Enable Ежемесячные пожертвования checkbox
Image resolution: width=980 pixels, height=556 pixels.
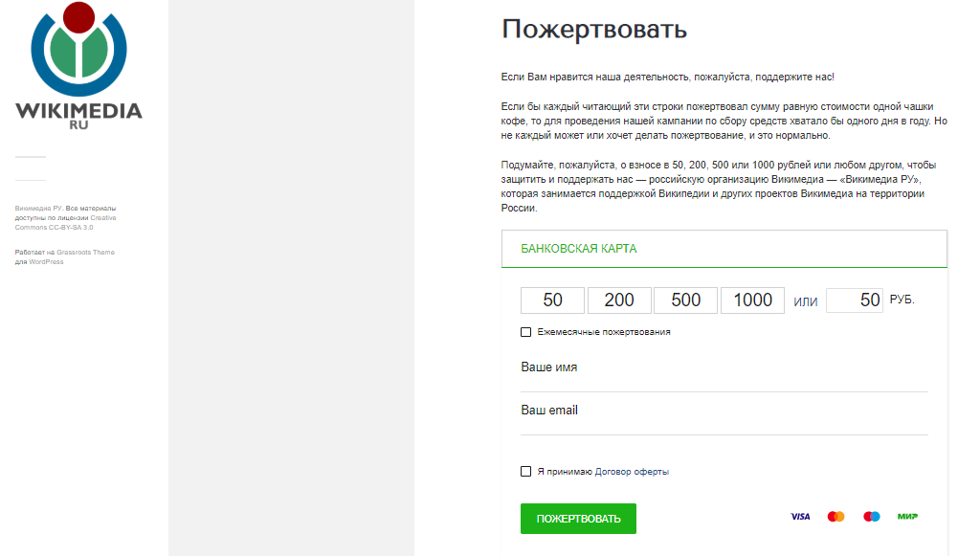(x=525, y=332)
